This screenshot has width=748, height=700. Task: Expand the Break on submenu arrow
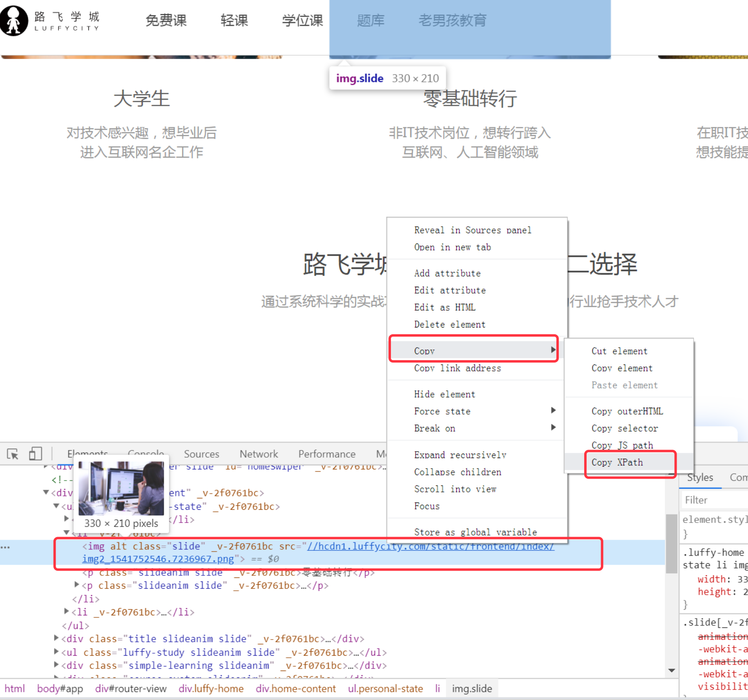pyautogui.click(x=553, y=427)
